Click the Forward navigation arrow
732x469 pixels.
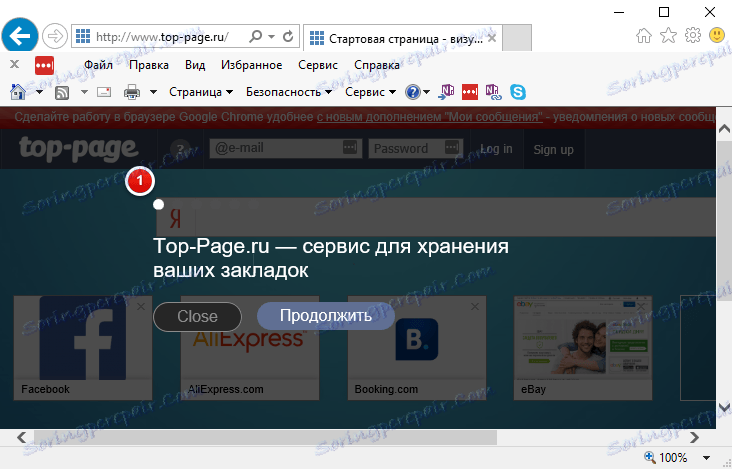click(55, 36)
